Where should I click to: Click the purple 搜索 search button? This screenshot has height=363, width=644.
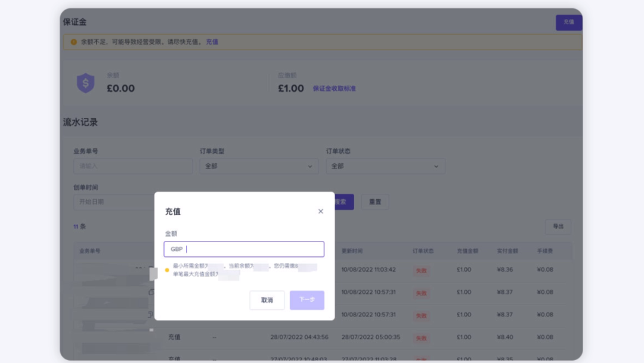[x=345, y=202]
